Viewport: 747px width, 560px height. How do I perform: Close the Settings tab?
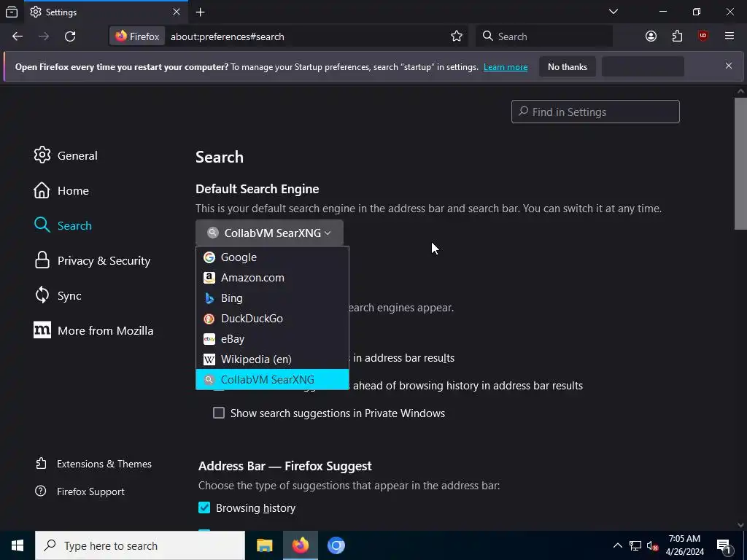click(177, 12)
